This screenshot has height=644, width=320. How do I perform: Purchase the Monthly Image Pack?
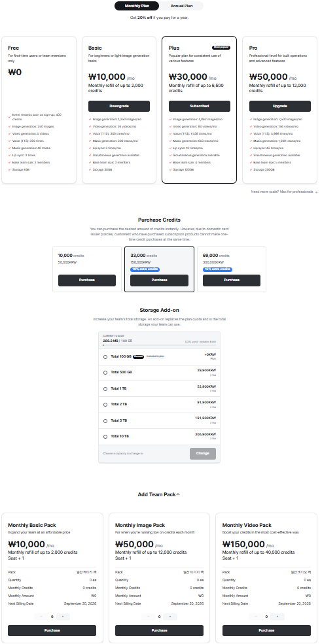coord(159,630)
